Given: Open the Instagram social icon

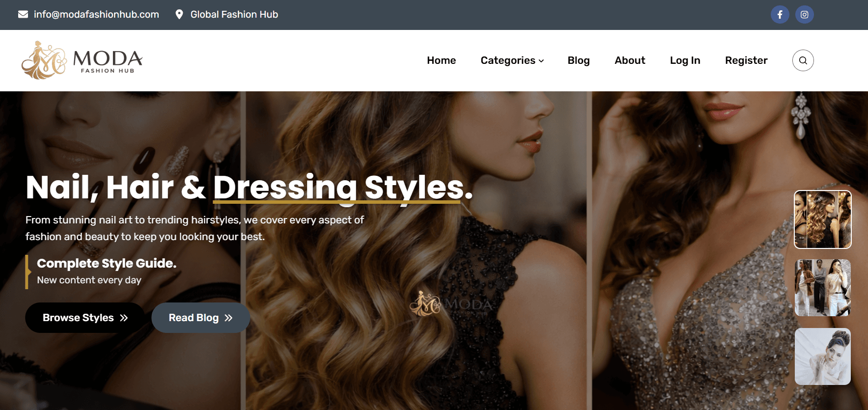Looking at the screenshot, I should click(x=804, y=15).
